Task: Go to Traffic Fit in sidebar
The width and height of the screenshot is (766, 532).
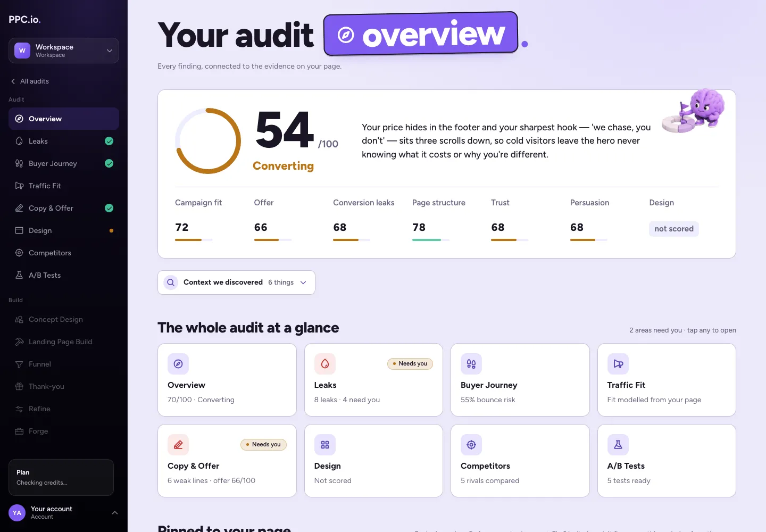Action: click(x=64, y=186)
